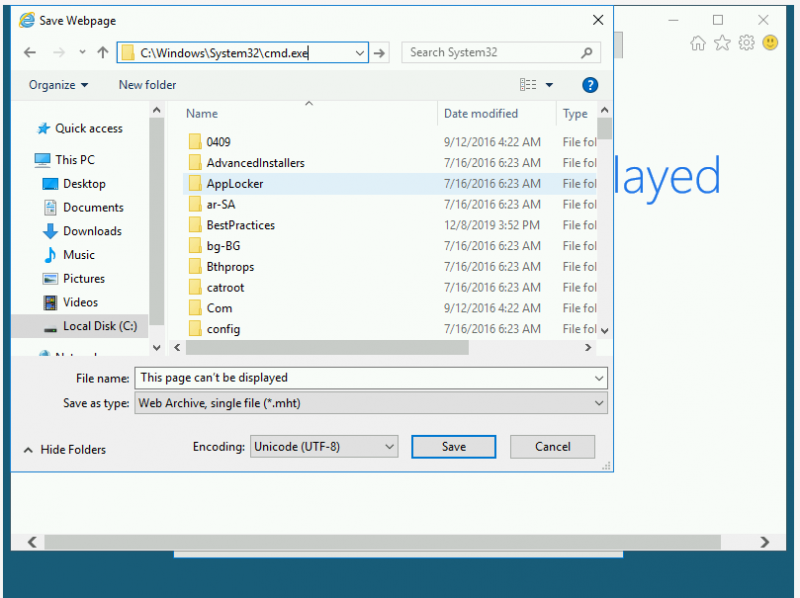Open the Encoding dropdown
The image size is (800, 598).
tap(390, 447)
